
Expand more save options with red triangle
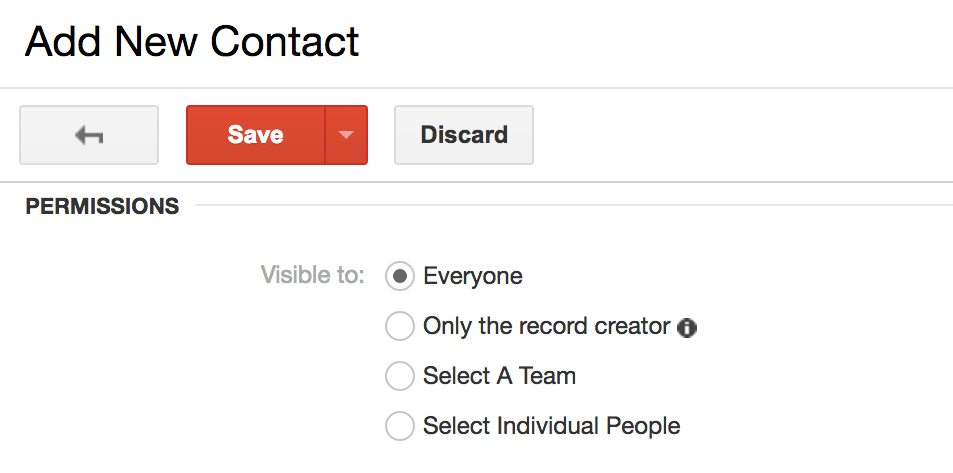(x=346, y=135)
